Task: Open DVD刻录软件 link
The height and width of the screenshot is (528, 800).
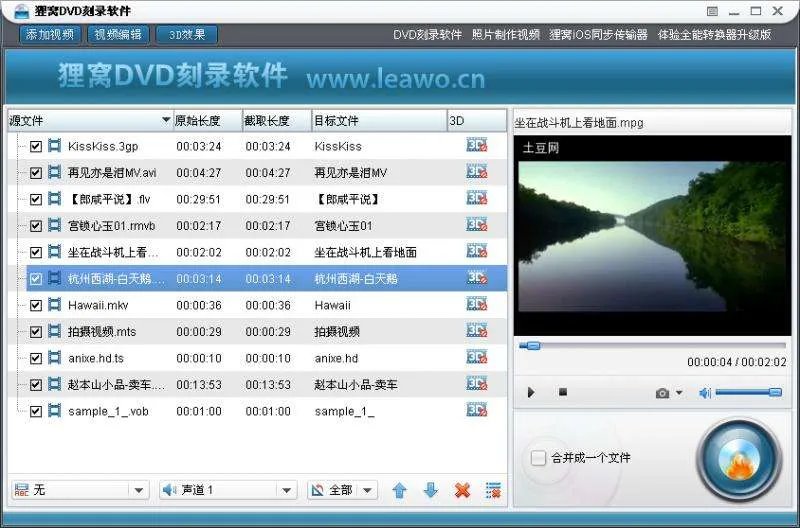Action: tap(427, 35)
